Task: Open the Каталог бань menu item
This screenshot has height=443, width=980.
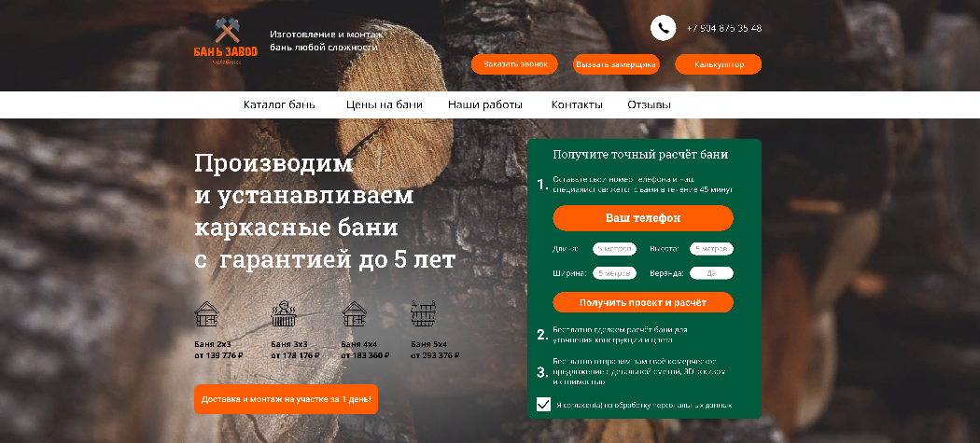Action: pyautogui.click(x=279, y=105)
